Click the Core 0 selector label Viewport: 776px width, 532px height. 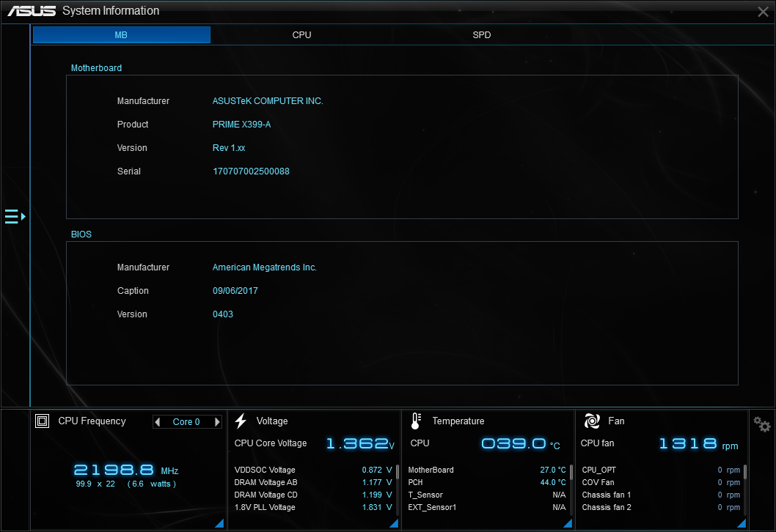click(186, 422)
